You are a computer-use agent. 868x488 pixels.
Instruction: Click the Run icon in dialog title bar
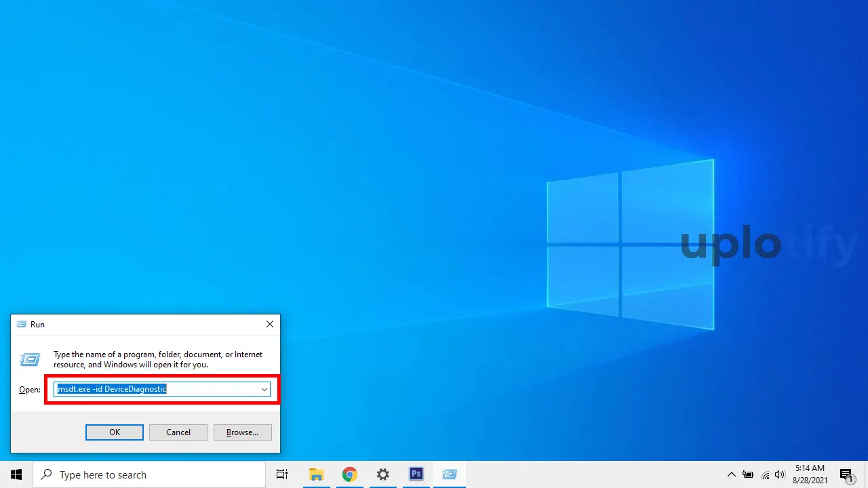point(22,325)
